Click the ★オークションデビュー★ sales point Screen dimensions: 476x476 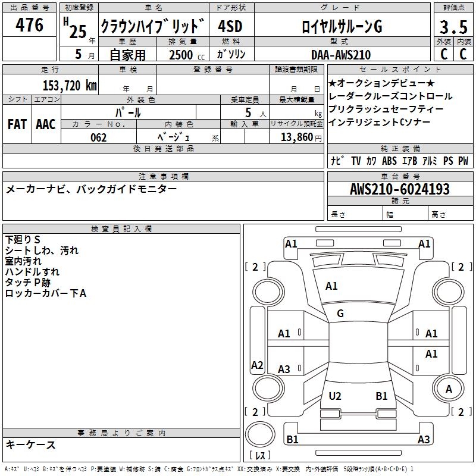pos(381,83)
